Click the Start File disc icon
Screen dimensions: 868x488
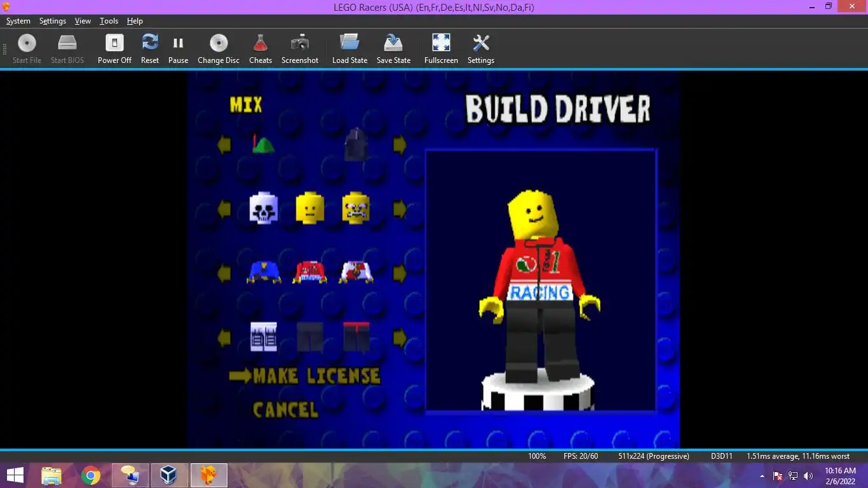pyautogui.click(x=27, y=49)
